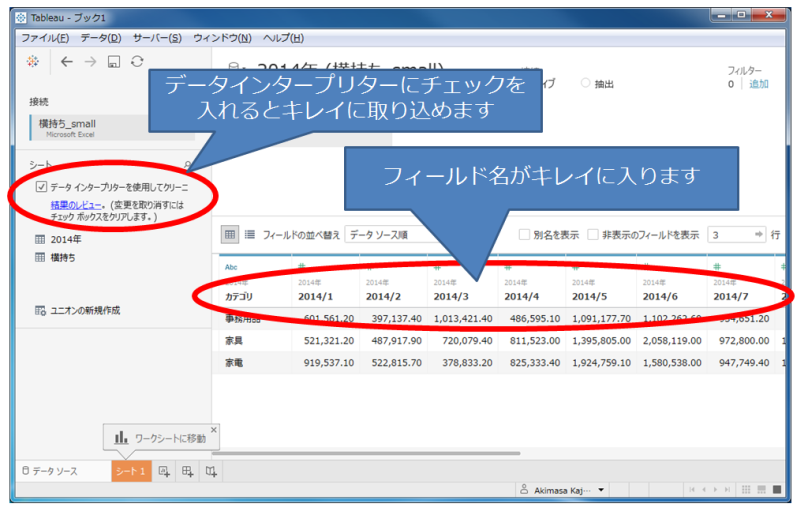Screen dimensions: 800x511
Task: Click the user icon by Akimasa Kaj
Action: coord(523,490)
